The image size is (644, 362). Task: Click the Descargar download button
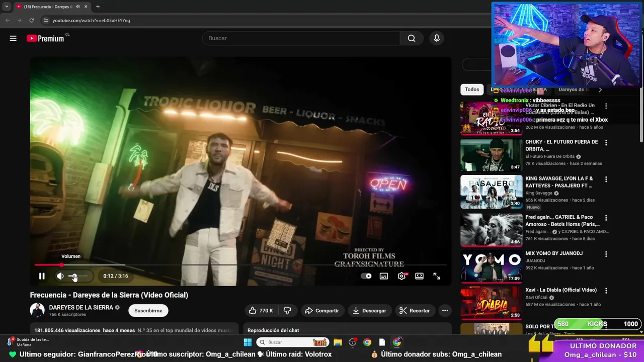pyautogui.click(x=369, y=311)
